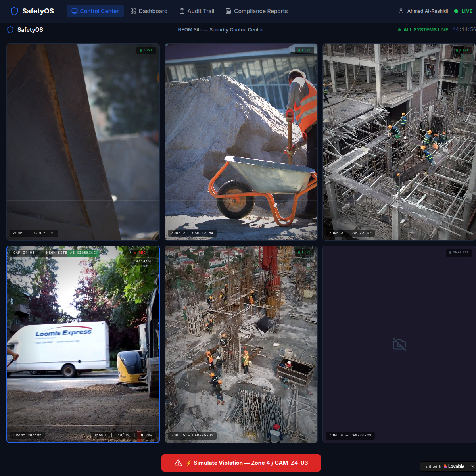The width and height of the screenshot is (476, 476).
Task: Open the Compliance Reports tab
Action: 256,11
